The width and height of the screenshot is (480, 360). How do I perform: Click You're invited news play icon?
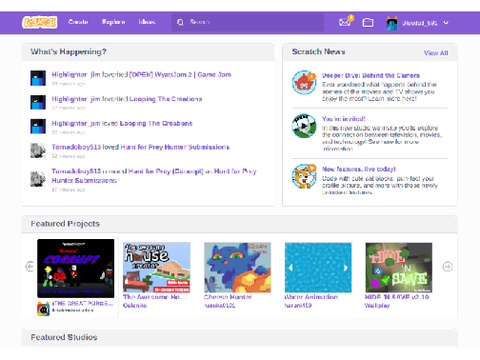coord(304,126)
